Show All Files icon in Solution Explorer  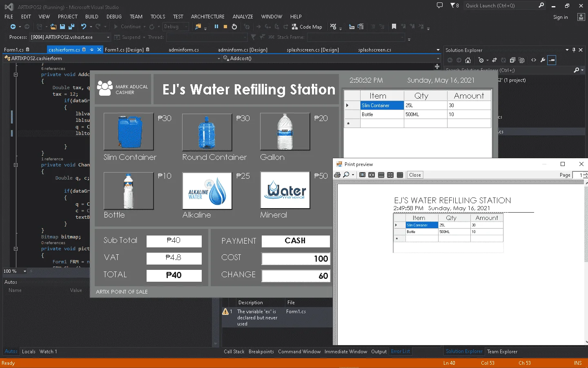point(521,60)
